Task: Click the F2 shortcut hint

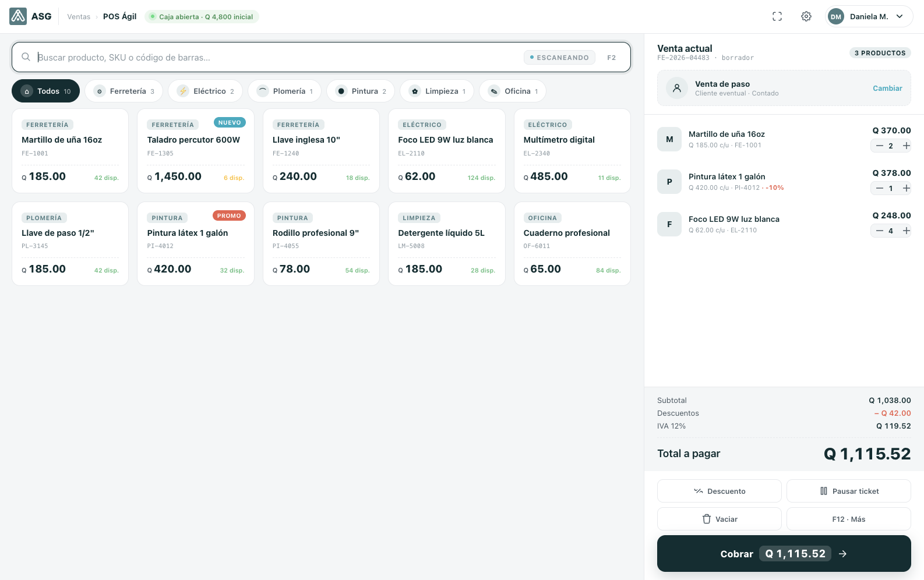Action: 612,58
